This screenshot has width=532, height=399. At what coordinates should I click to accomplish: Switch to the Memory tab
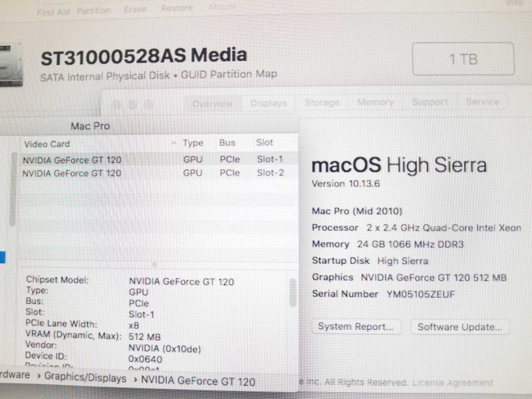(x=375, y=102)
